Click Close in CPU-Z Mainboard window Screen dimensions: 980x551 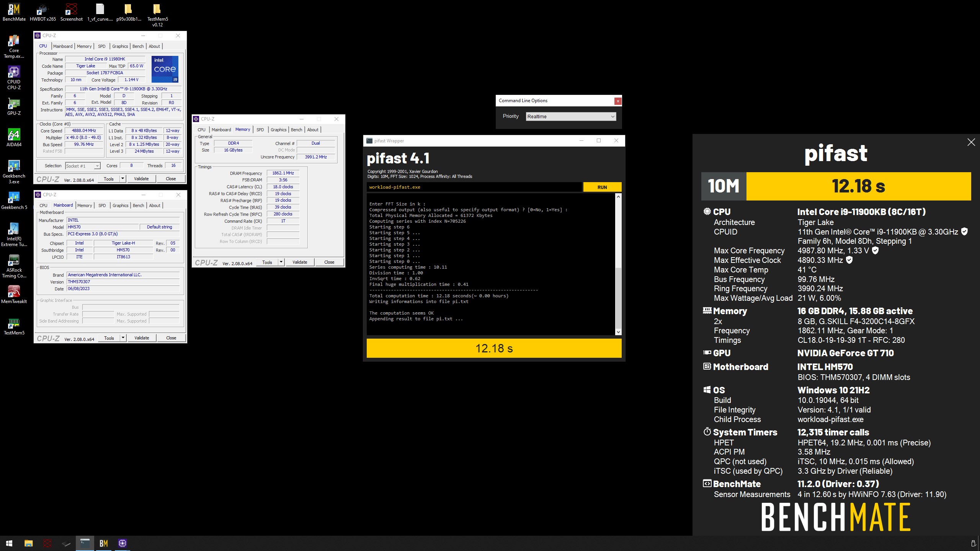[x=171, y=338]
